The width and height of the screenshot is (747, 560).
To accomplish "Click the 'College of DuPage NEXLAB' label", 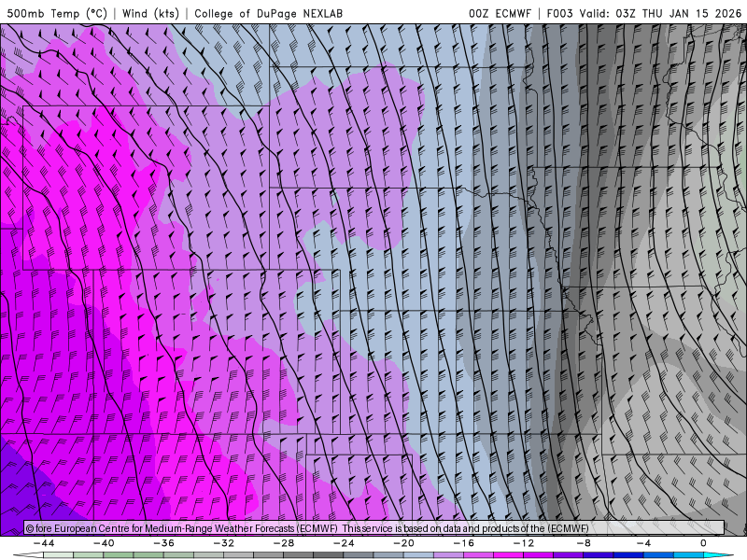I will 269,13.
